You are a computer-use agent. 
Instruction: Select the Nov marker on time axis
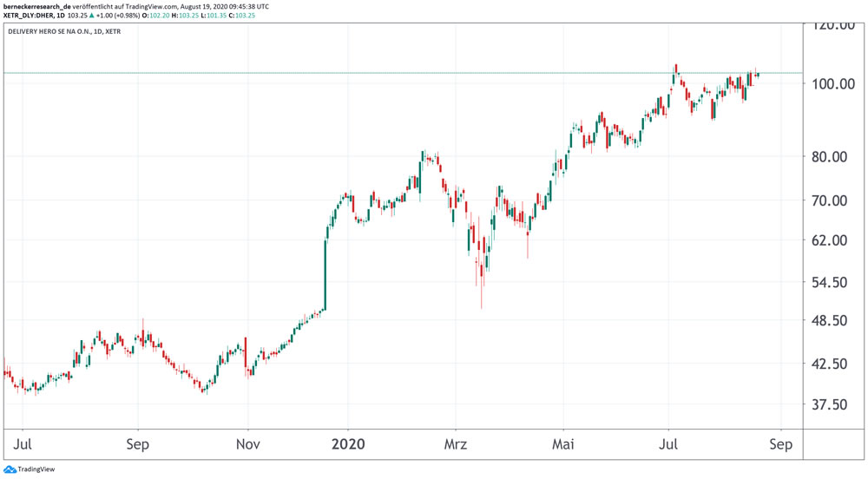click(248, 444)
